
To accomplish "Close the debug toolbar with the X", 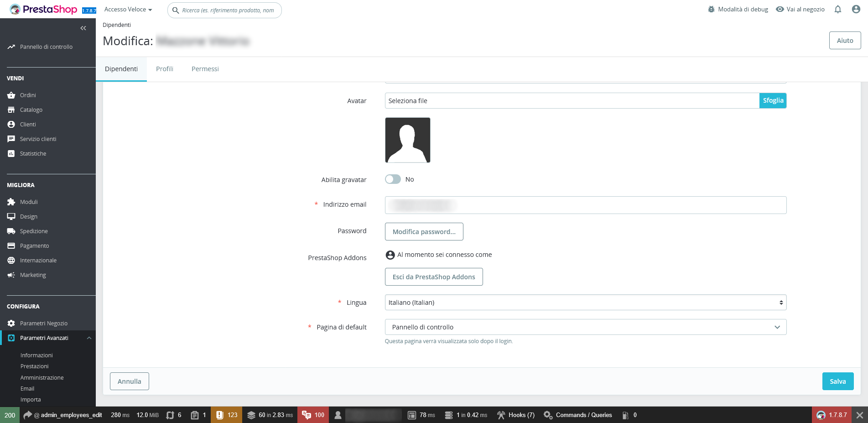I will 860,415.
